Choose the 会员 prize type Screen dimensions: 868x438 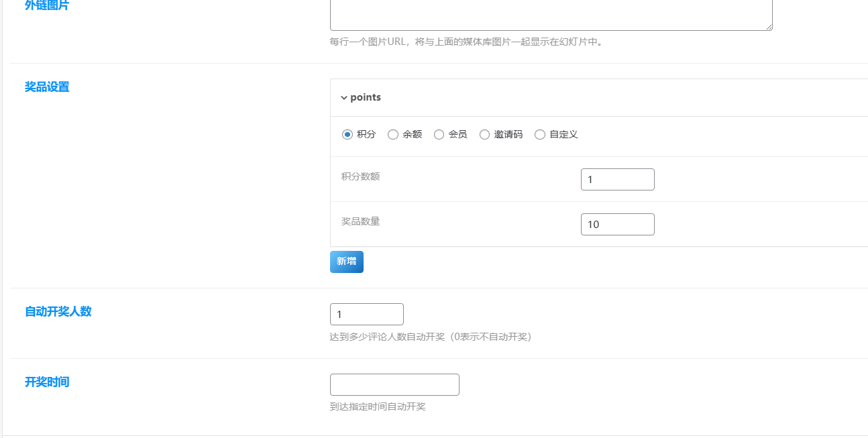[x=439, y=134]
